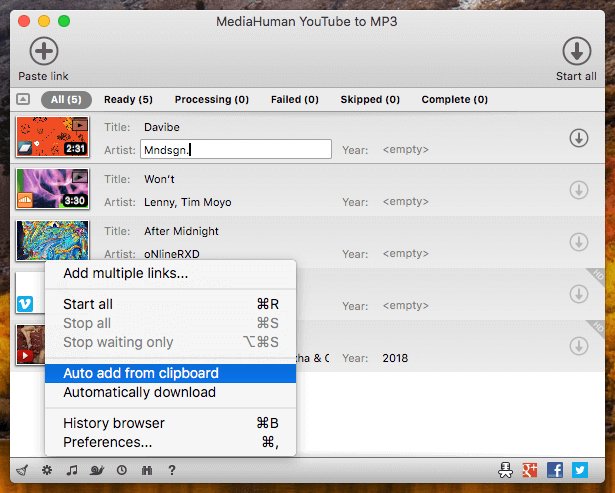Click the Year <empty> value for Davibe
This screenshot has height=493, width=615.
[406, 149]
